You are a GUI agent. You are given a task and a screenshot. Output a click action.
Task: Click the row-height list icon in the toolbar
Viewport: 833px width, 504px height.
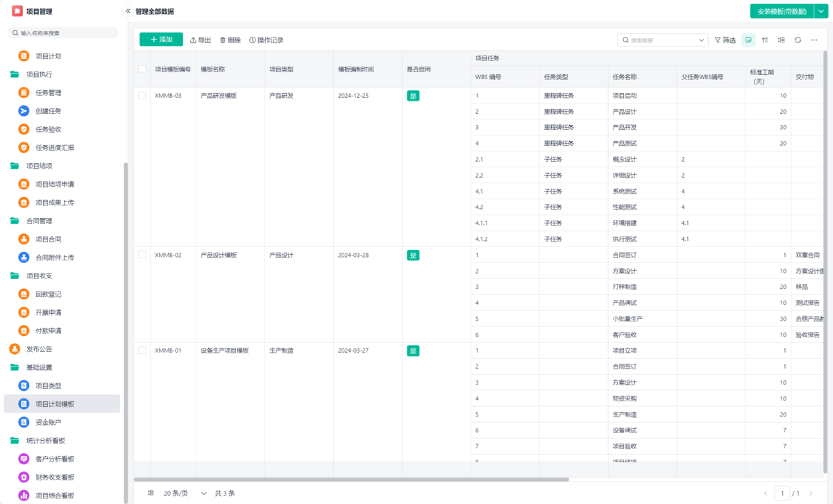tap(782, 40)
